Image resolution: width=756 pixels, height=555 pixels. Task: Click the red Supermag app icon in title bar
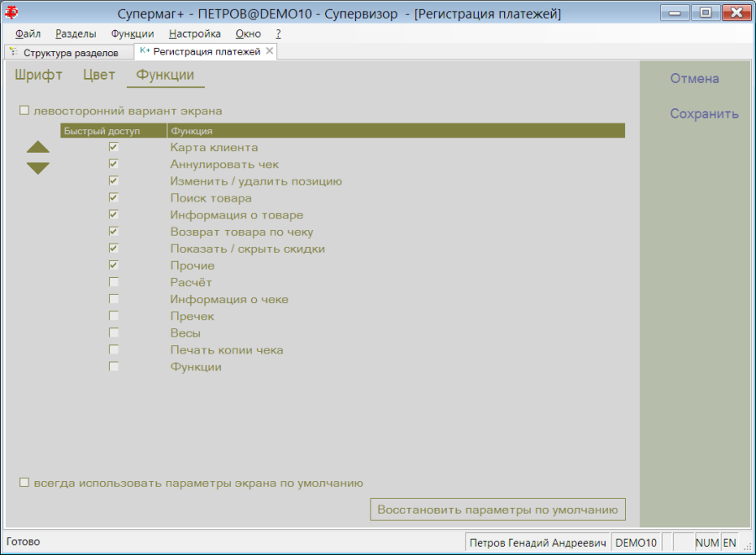point(11,13)
